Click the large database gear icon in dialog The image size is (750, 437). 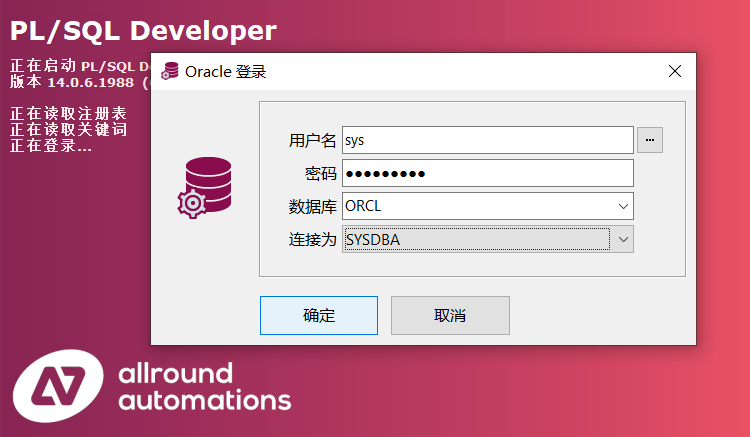(205, 187)
